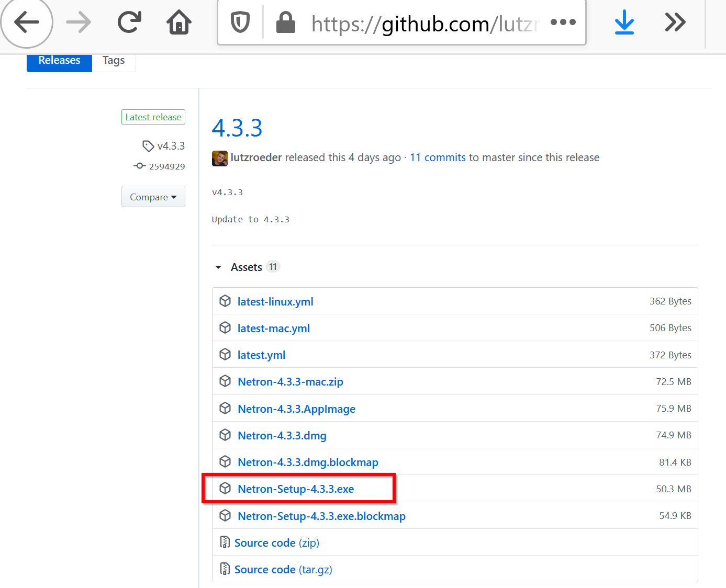Download latest.yml
The height and width of the screenshot is (588, 726).
click(261, 355)
